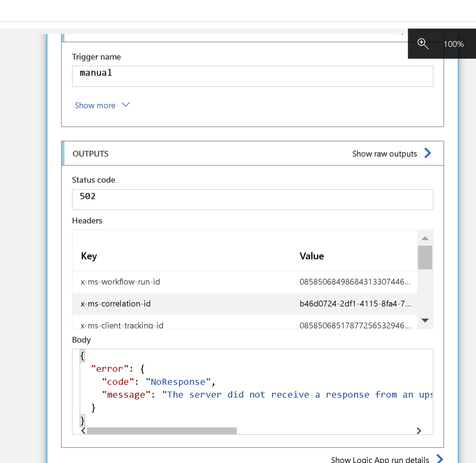Open Show Logic App run details
This screenshot has height=463, width=476.
tap(380, 459)
